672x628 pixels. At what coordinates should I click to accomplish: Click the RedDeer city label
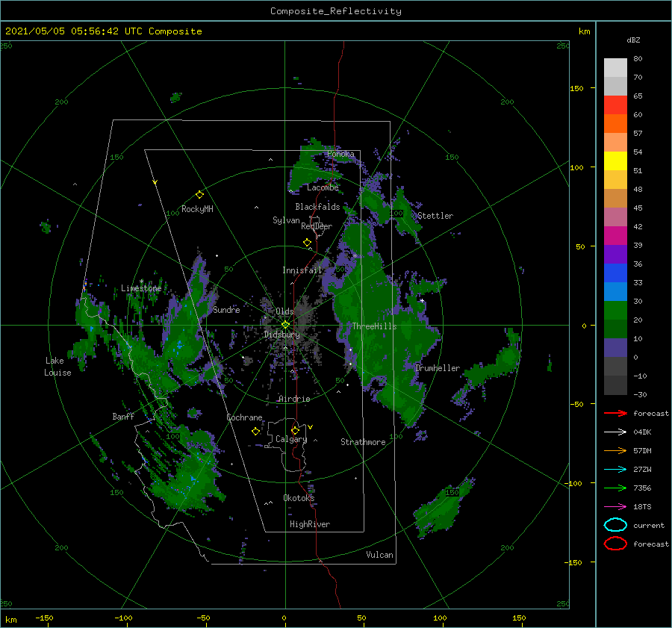pyautogui.click(x=317, y=226)
